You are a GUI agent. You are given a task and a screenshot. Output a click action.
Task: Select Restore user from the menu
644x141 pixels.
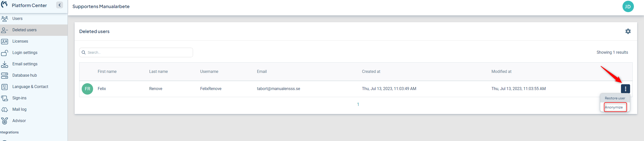(x=615, y=98)
